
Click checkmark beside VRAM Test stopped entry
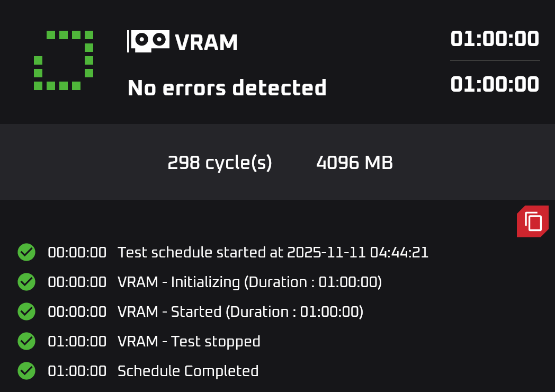pos(26,341)
